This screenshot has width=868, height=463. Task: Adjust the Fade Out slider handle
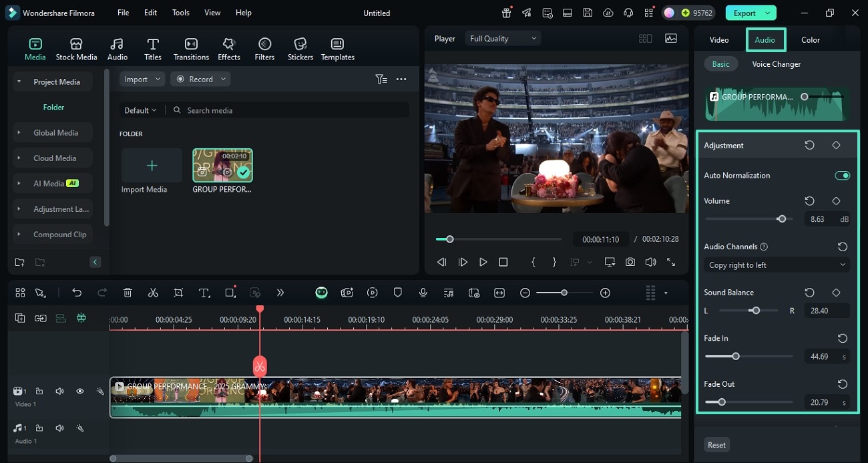(722, 402)
